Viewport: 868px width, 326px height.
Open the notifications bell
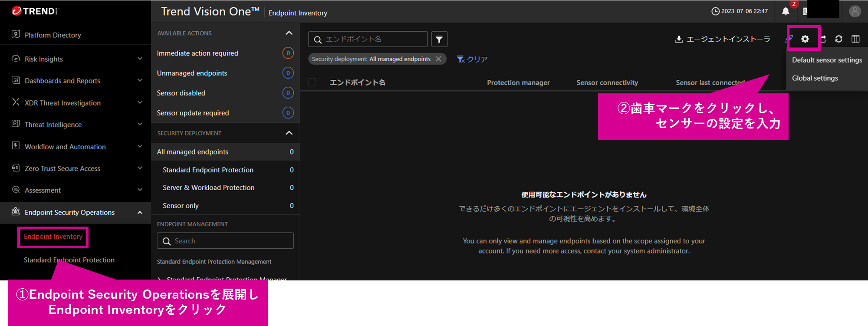tap(786, 11)
